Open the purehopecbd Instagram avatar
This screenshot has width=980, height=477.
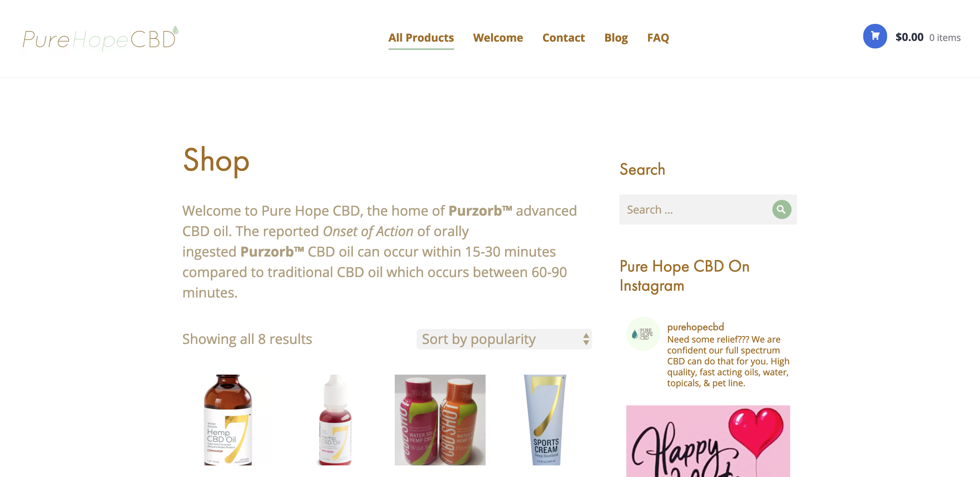(x=643, y=334)
